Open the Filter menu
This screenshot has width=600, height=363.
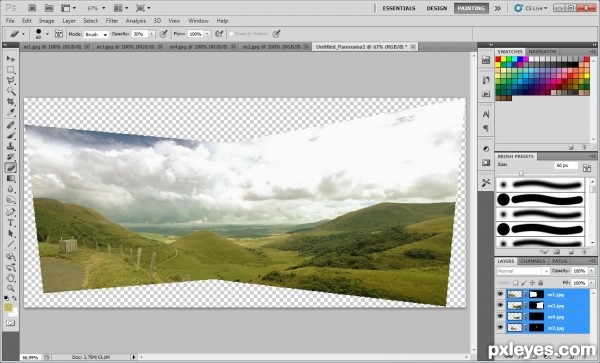click(x=112, y=21)
